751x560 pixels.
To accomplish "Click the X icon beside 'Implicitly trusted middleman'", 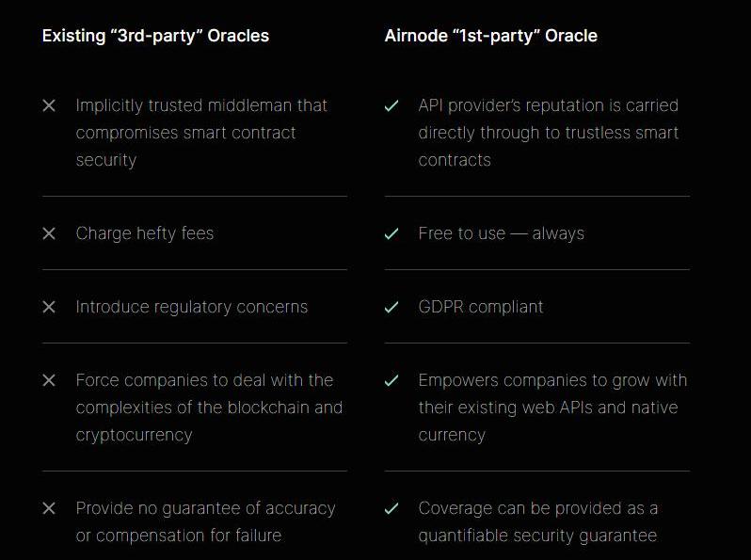I will 49,106.
